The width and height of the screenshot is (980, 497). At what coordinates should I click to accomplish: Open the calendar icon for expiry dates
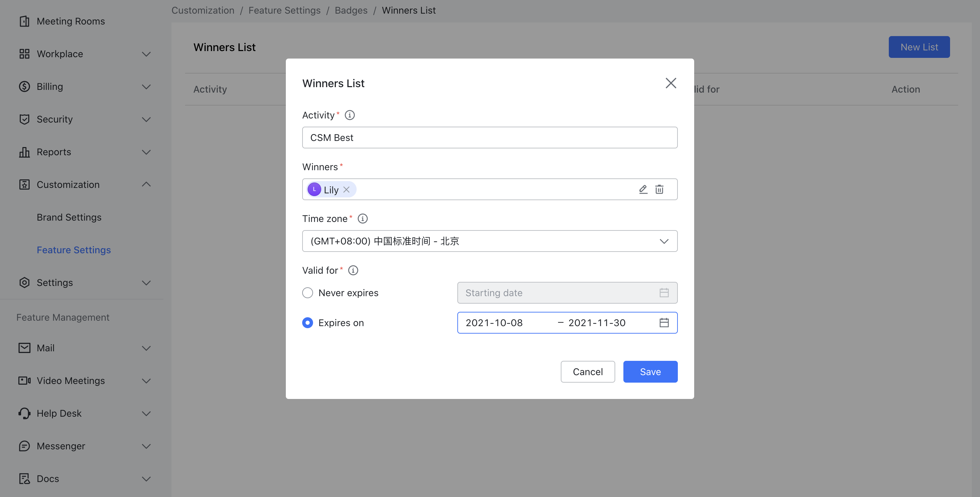click(x=664, y=323)
